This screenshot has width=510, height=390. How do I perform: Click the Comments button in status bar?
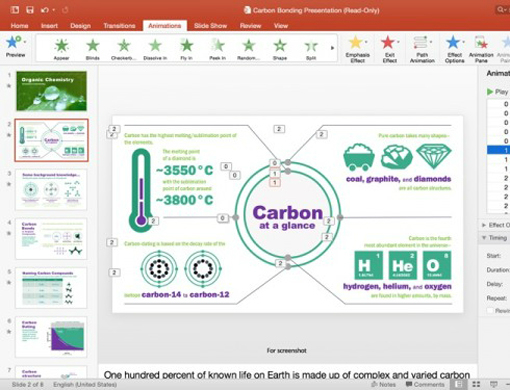(x=425, y=384)
